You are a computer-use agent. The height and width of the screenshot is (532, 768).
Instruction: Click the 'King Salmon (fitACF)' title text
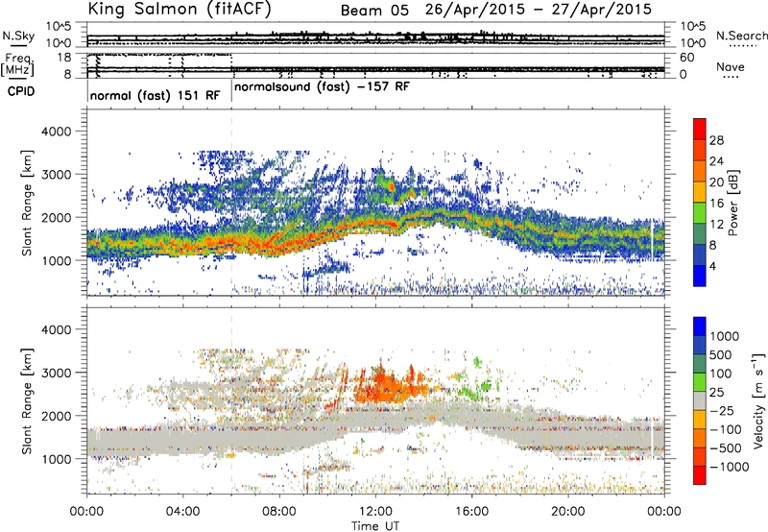tap(180, 10)
